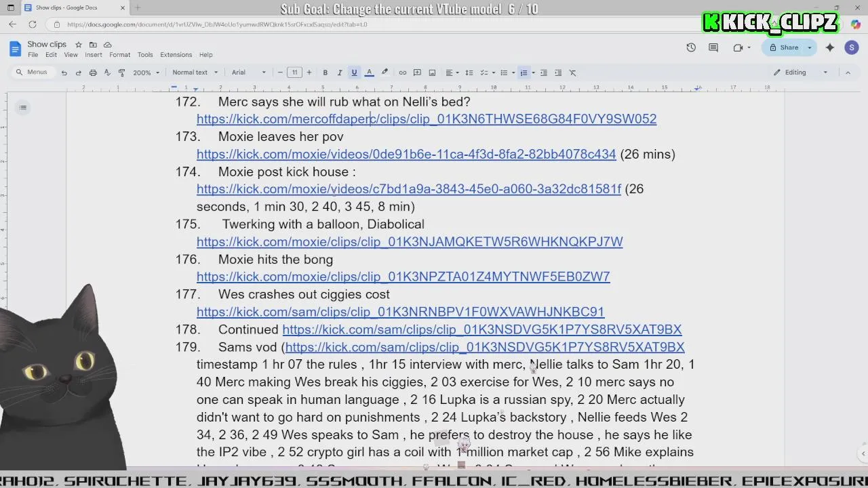The height and width of the screenshot is (488, 868).
Task: Click the video call camera icon
Action: (x=738, y=47)
